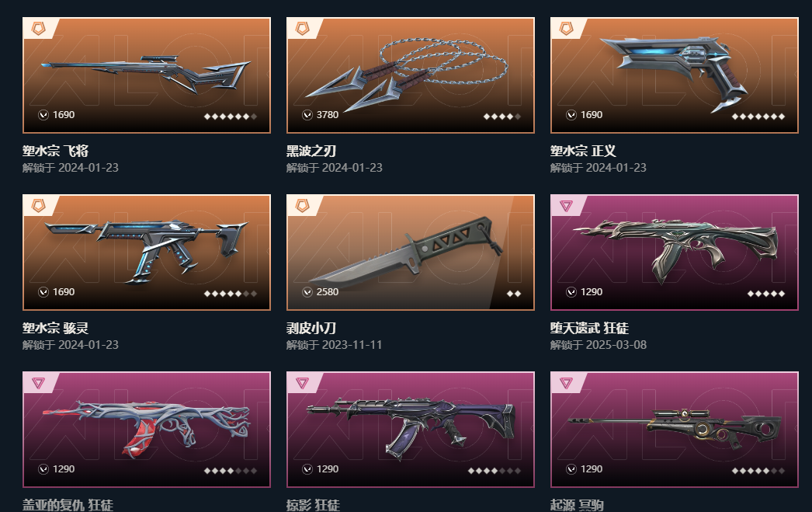Click the 堕天遗武 狂徒 title text

[589, 328]
